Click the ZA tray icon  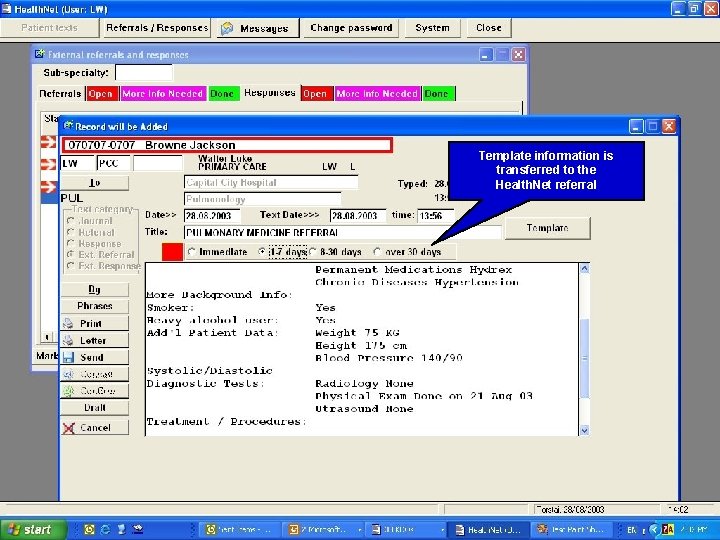(x=668, y=529)
